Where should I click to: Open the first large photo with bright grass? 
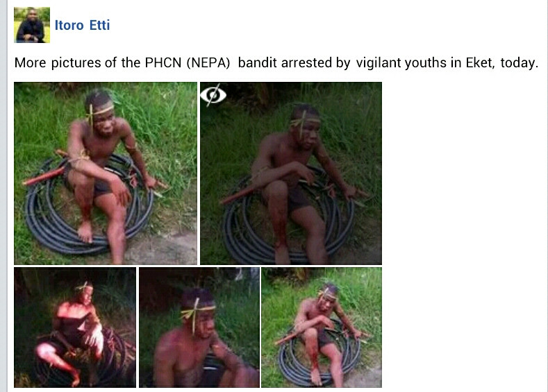[106, 173]
